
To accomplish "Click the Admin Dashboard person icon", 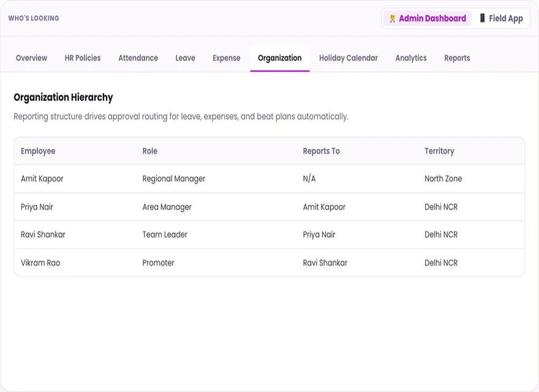I will point(392,18).
